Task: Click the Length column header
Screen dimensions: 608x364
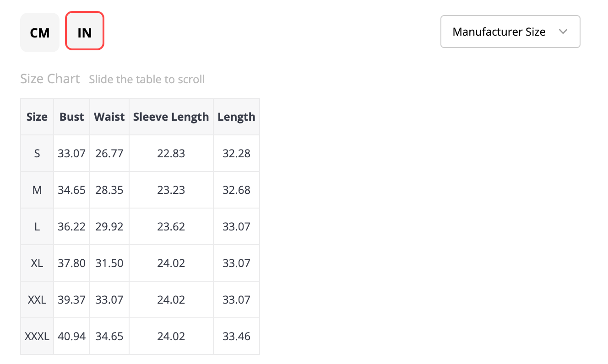Action: click(236, 117)
